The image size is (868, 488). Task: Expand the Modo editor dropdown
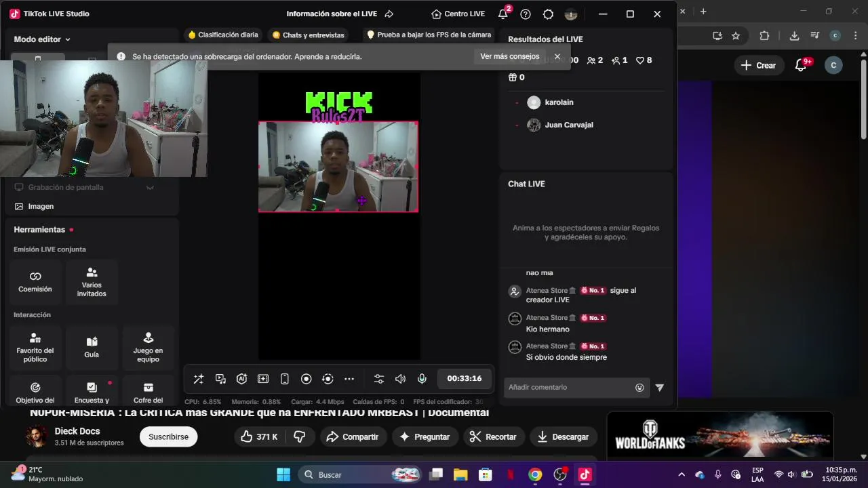[x=42, y=39]
